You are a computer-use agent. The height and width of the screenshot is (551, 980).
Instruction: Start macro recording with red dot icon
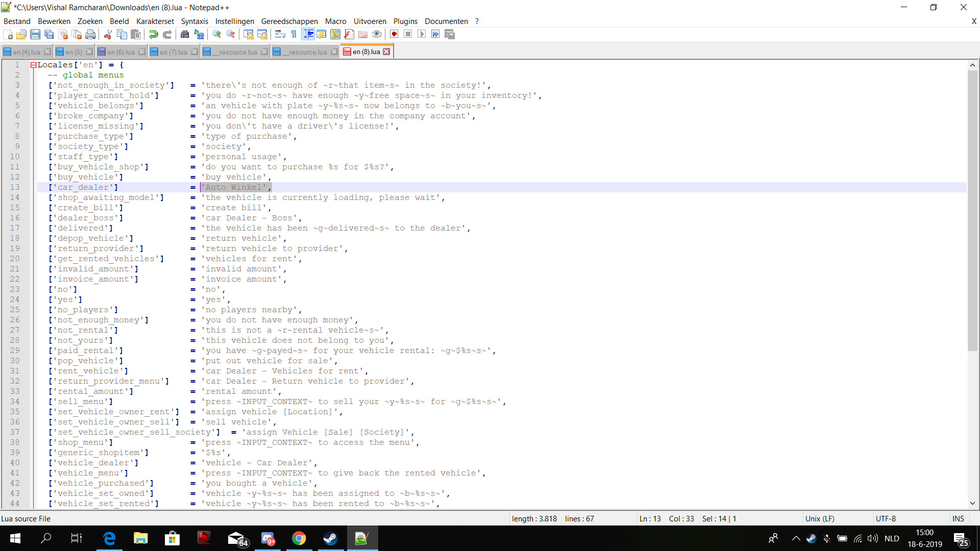pyautogui.click(x=394, y=34)
